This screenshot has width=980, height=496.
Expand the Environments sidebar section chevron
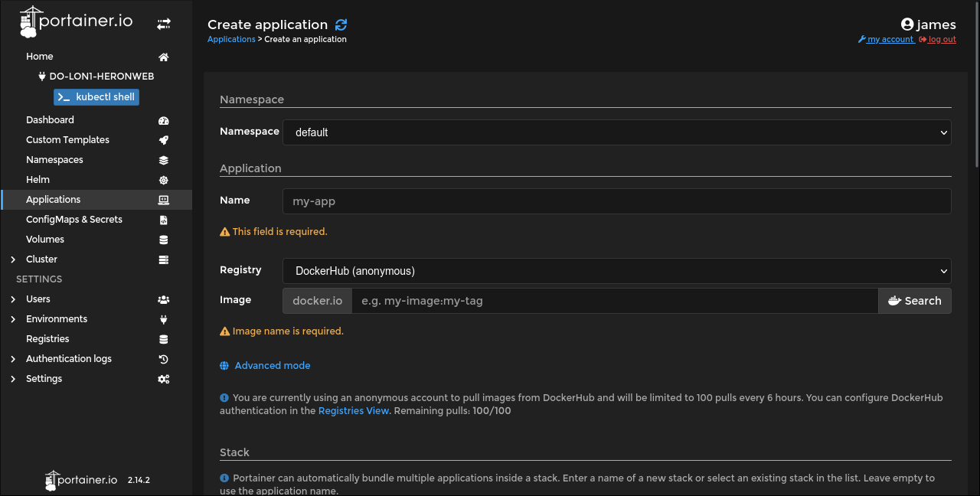tap(13, 319)
